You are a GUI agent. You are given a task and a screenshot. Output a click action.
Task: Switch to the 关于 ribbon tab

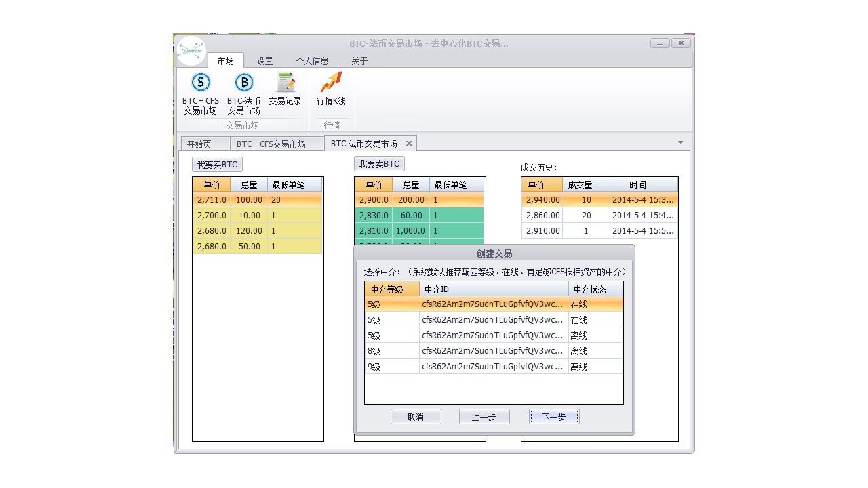[x=359, y=61]
